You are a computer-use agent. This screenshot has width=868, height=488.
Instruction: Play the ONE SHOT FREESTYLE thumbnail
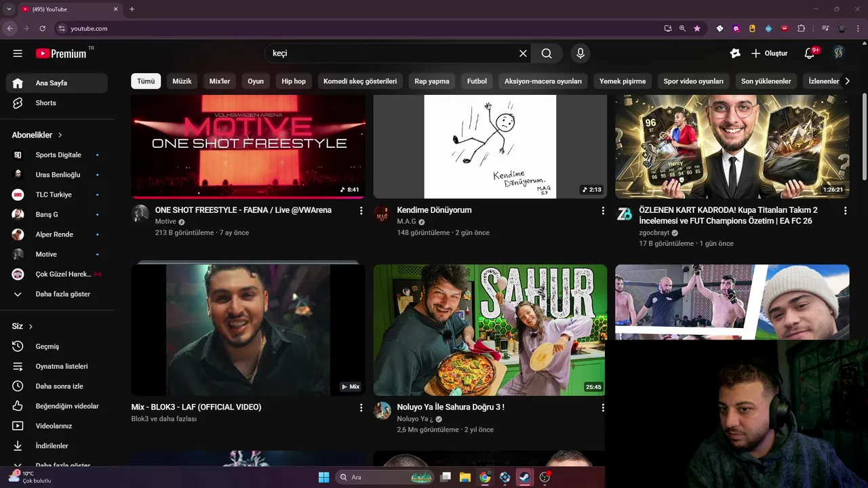pos(248,146)
